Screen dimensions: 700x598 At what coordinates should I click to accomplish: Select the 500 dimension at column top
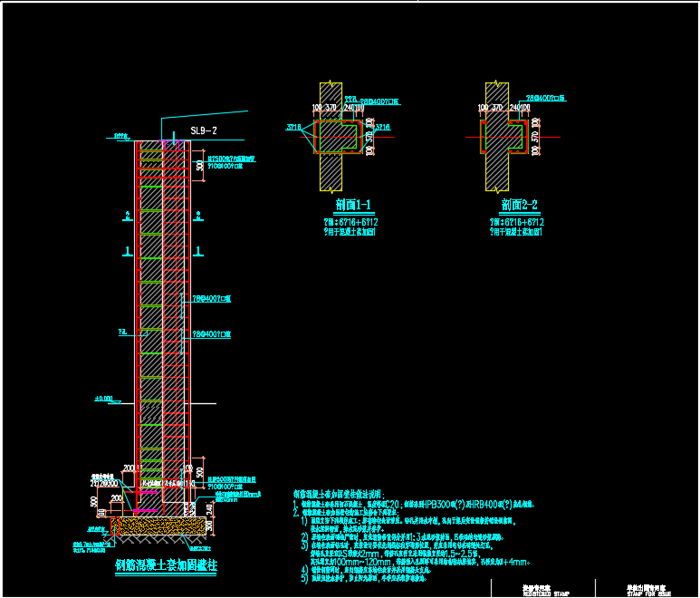pyautogui.click(x=199, y=165)
